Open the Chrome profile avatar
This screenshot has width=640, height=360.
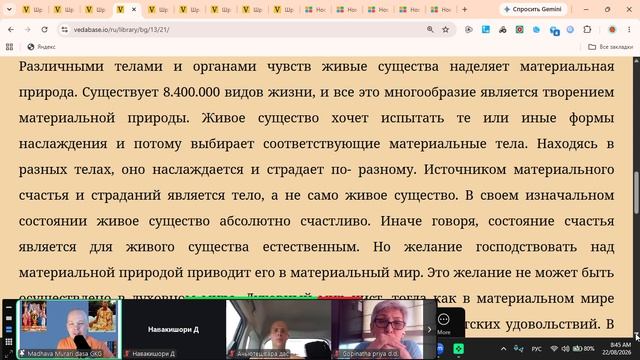point(612,29)
